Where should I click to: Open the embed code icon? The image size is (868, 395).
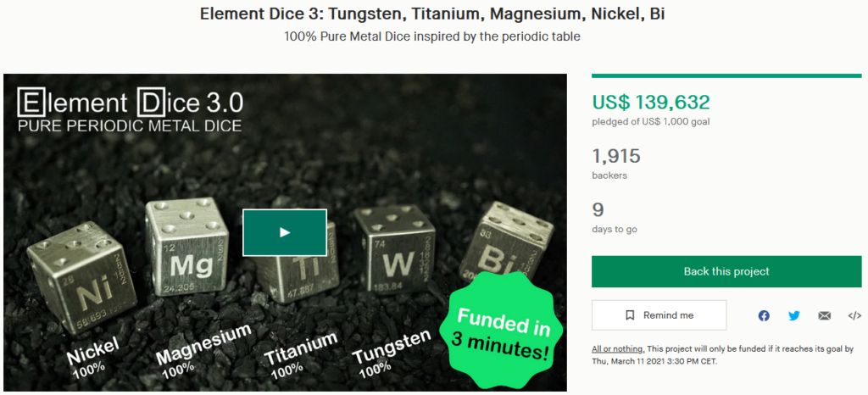pos(854,316)
